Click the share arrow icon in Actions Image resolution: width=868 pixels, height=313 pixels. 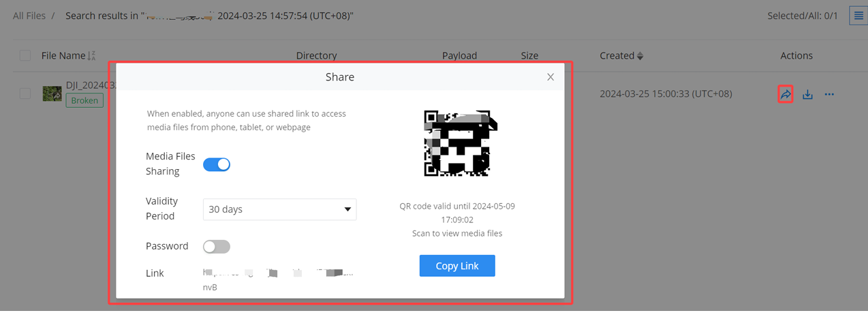786,94
